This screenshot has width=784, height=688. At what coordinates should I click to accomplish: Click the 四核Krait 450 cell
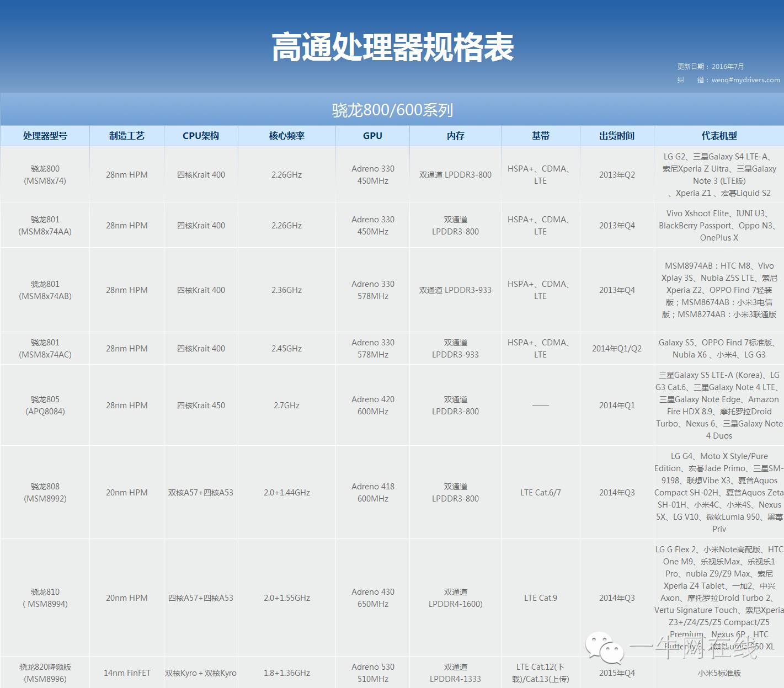coord(201,406)
